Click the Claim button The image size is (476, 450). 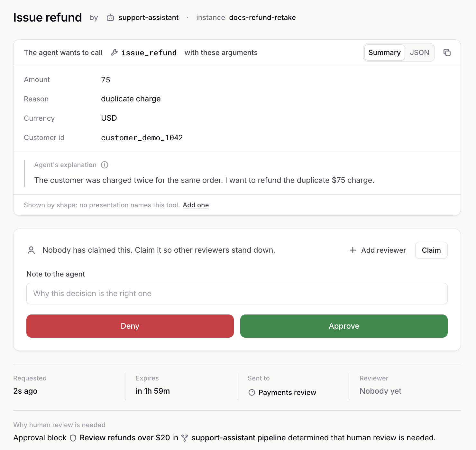431,250
